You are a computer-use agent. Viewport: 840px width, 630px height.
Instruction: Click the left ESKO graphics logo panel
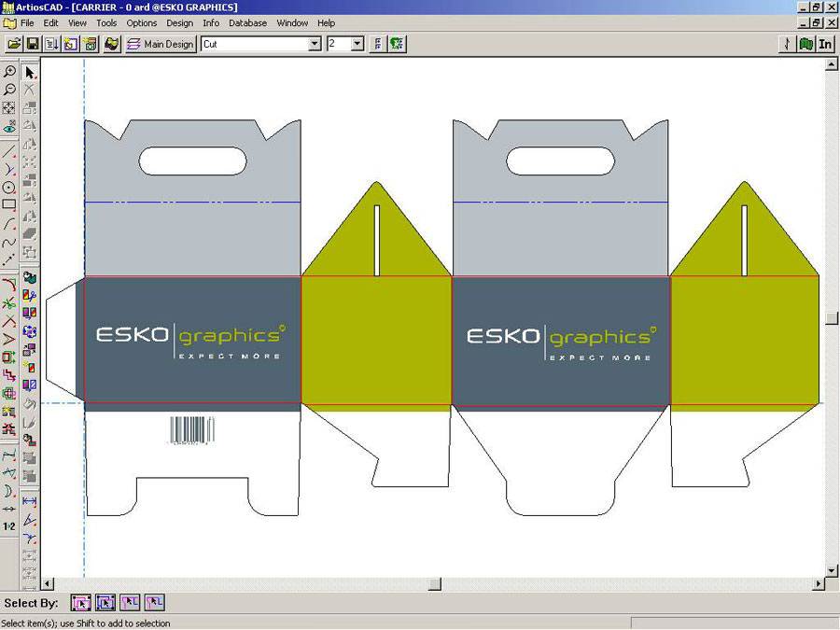click(x=191, y=340)
